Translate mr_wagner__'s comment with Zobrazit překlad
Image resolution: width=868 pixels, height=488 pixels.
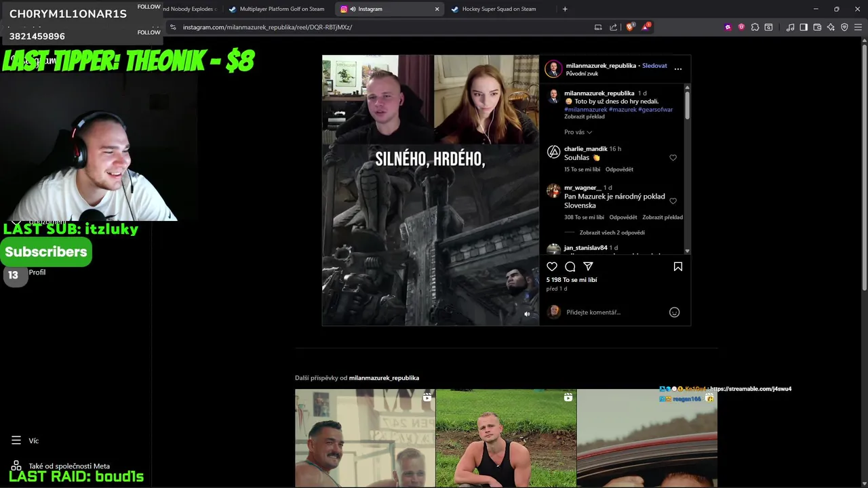click(663, 218)
